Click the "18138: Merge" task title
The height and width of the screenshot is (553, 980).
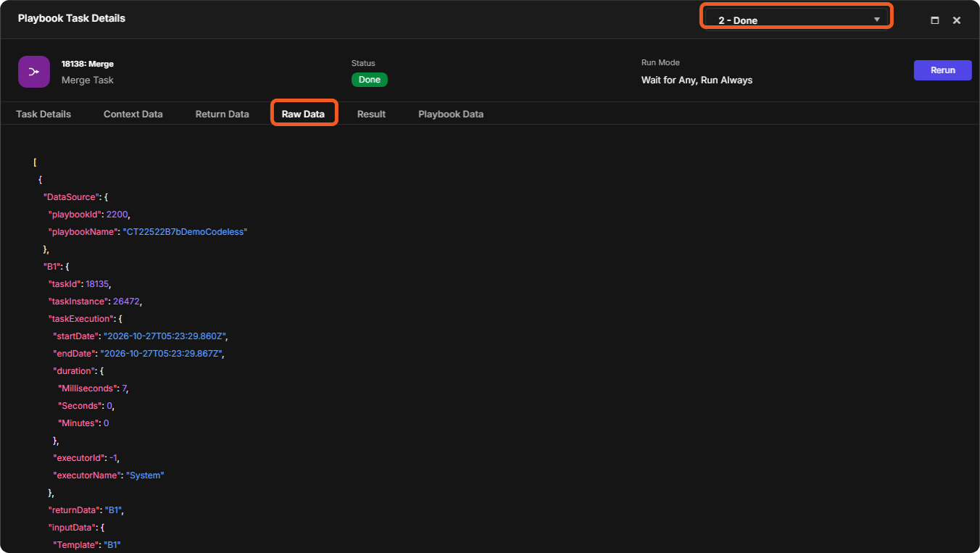click(x=88, y=64)
